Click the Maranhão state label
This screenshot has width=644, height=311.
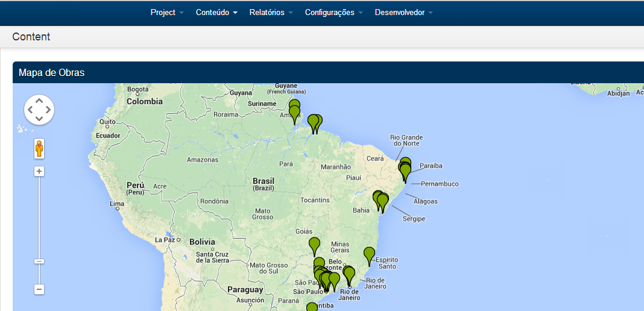[x=336, y=167]
